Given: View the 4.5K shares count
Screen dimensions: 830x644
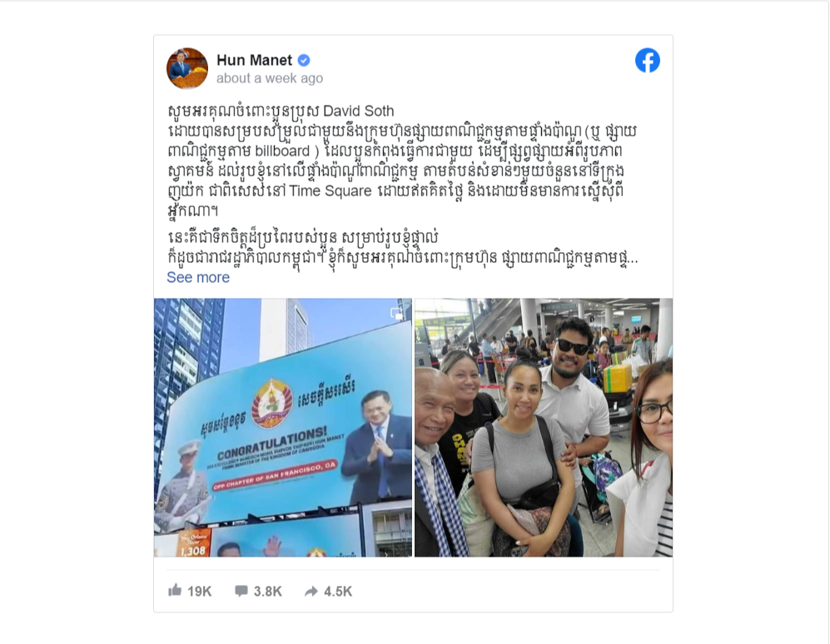Looking at the screenshot, I should (x=338, y=591).
